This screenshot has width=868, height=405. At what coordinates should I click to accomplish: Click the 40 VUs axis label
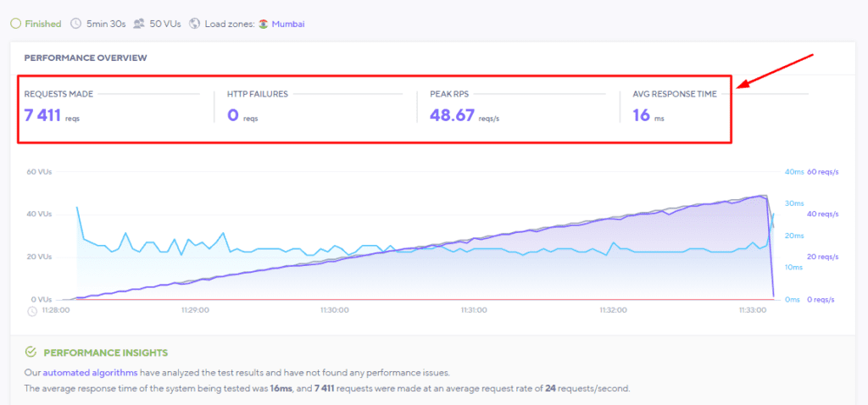pyautogui.click(x=39, y=214)
